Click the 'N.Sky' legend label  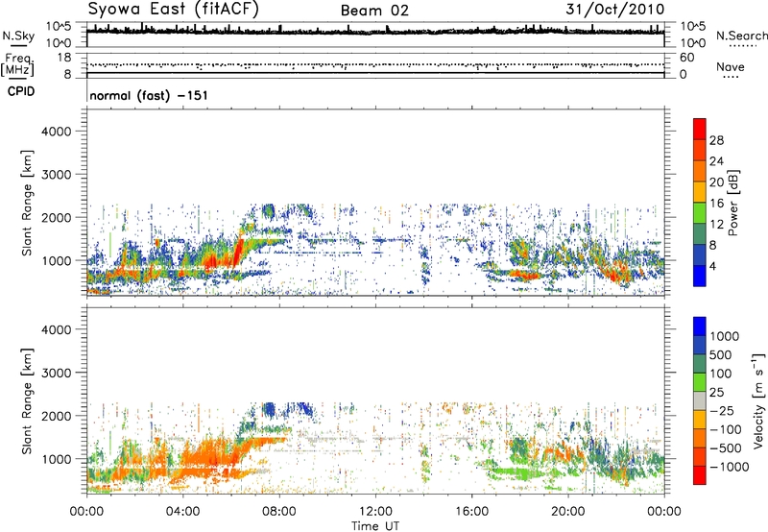tap(18, 36)
